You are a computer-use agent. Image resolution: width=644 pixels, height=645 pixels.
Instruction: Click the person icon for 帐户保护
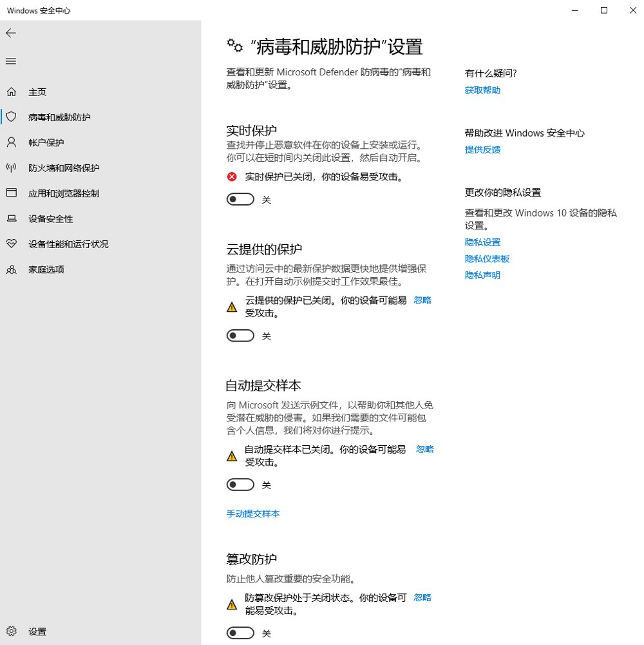(12, 142)
